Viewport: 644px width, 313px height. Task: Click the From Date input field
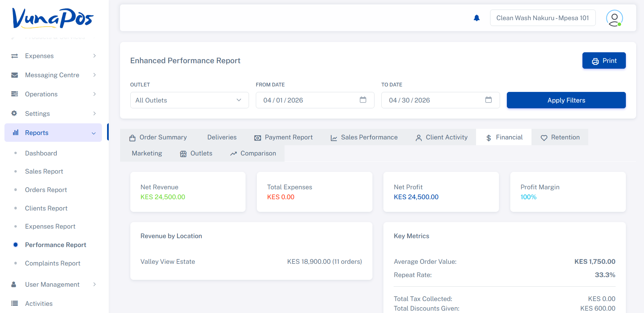315,100
